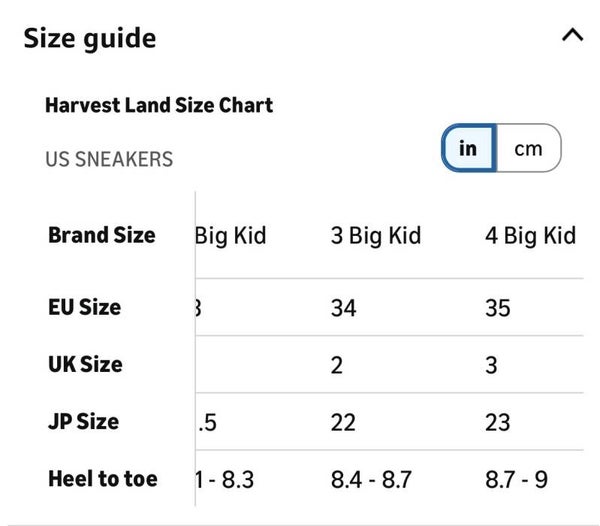Click the 8.4 - 8.7 heel measurement
Viewport: 600px width, 526px height.
pyautogui.click(x=371, y=480)
